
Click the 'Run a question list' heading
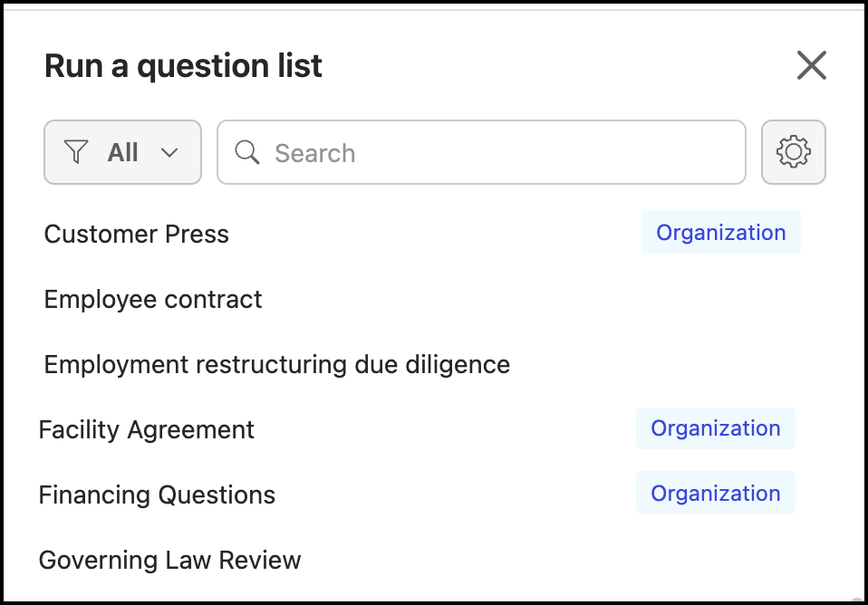pyautogui.click(x=183, y=65)
